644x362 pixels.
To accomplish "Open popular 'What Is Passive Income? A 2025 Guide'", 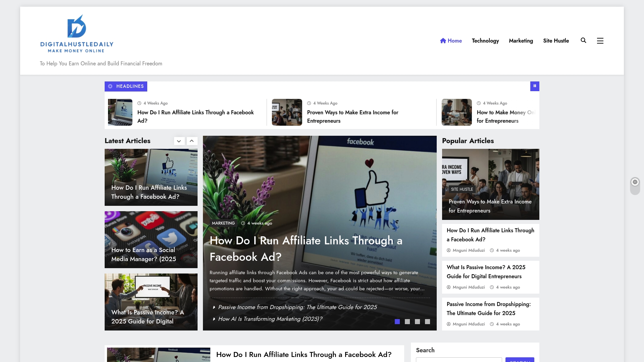I will 486,272.
